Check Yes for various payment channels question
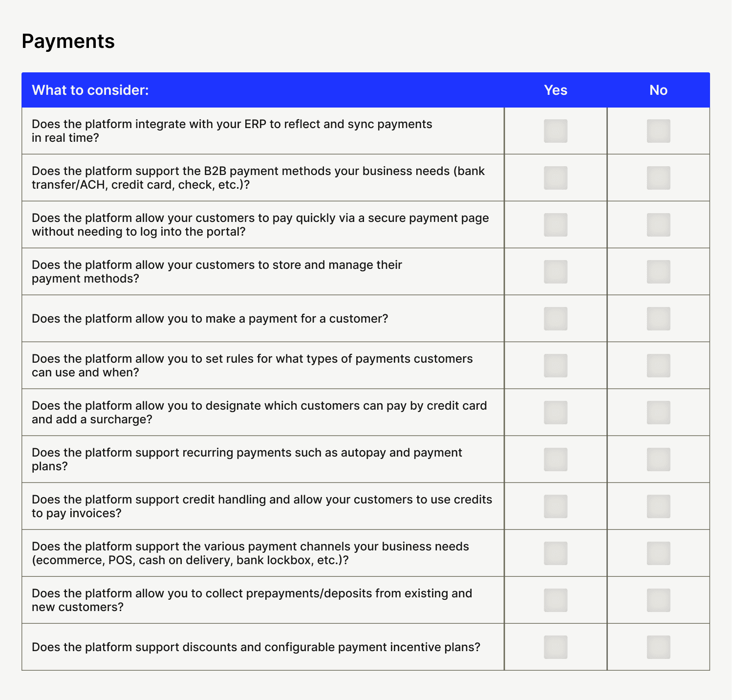This screenshot has height=700, width=732. coord(556,553)
